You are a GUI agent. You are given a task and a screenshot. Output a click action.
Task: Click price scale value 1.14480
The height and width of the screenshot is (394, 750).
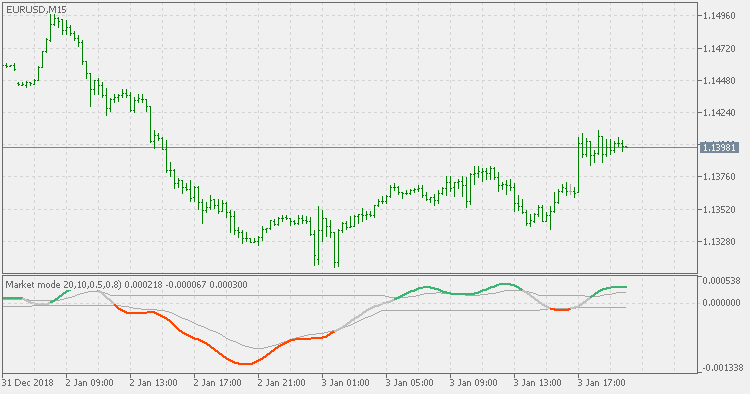click(x=719, y=80)
